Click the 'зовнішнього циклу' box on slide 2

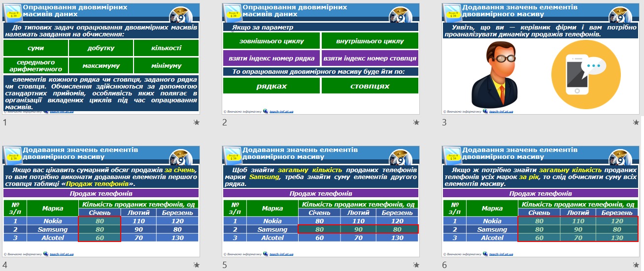pos(271,41)
